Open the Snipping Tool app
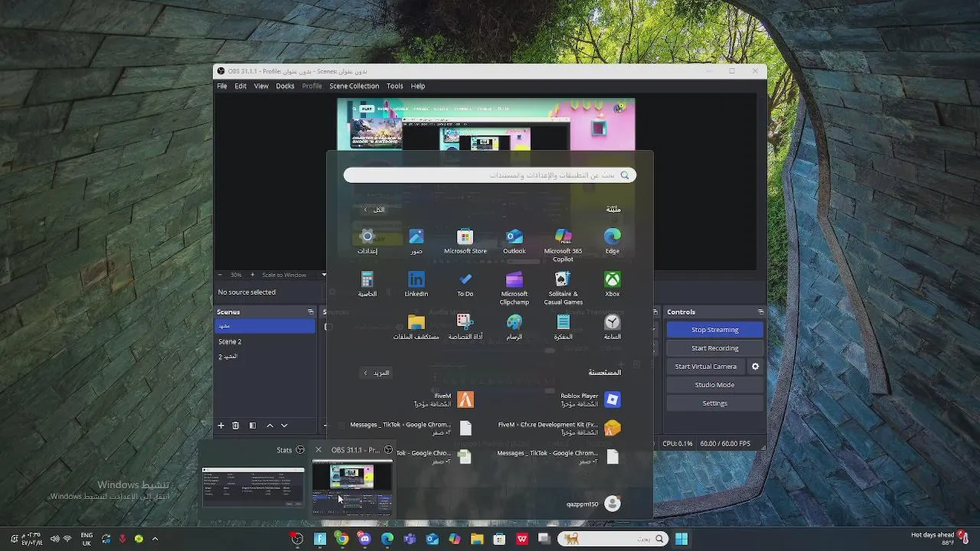Screen dimensions: 980x551 [x=465, y=327]
